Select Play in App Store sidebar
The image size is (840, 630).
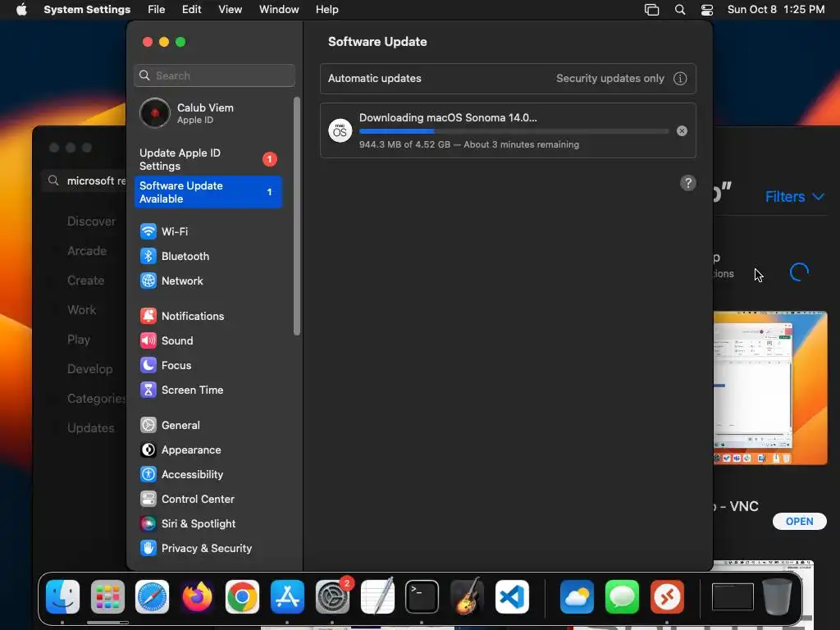coord(79,340)
